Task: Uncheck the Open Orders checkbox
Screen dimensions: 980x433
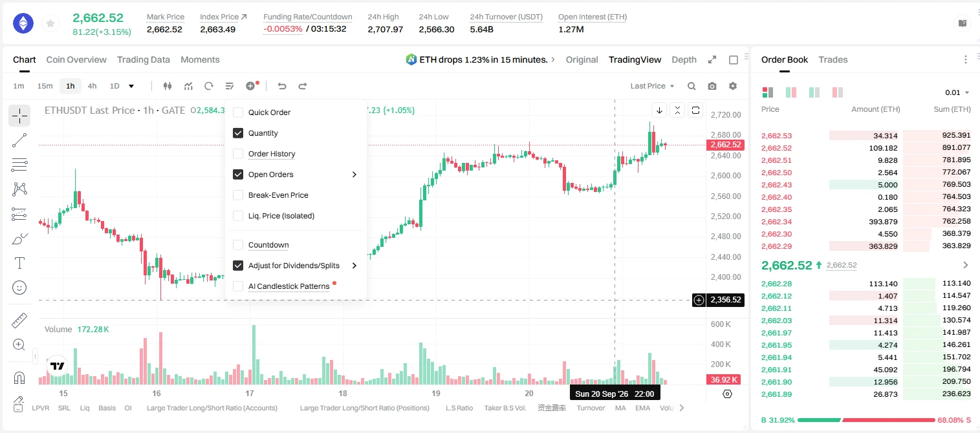Action: coord(238,174)
